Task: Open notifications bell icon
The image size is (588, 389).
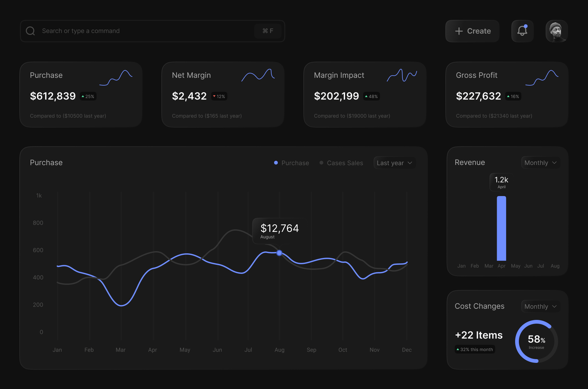Action: [x=522, y=31]
